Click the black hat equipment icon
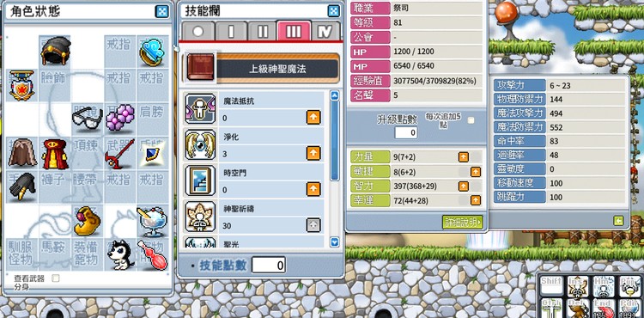The height and width of the screenshot is (318, 644). [x=56, y=51]
